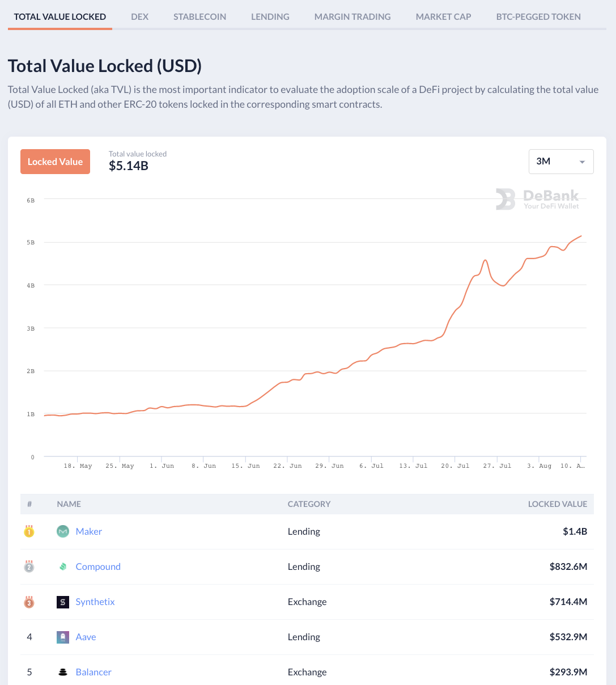Click the Total Value Locked (USD) heading
This screenshot has height=685, width=616.
(105, 66)
